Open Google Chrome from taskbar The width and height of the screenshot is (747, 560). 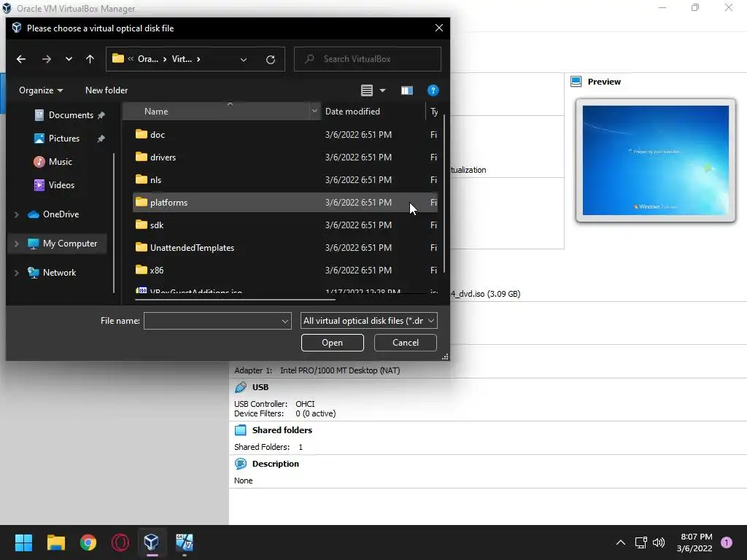tap(88, 542)
